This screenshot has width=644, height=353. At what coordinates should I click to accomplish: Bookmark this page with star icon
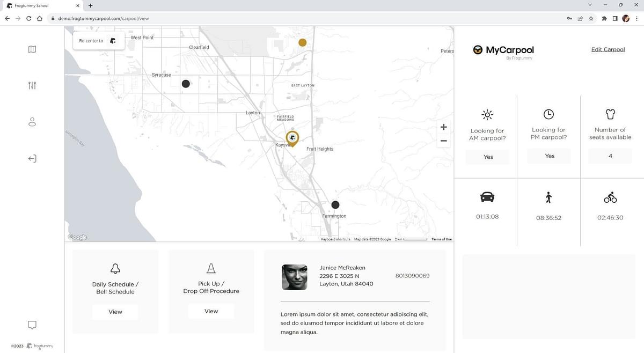pos(591,18)
